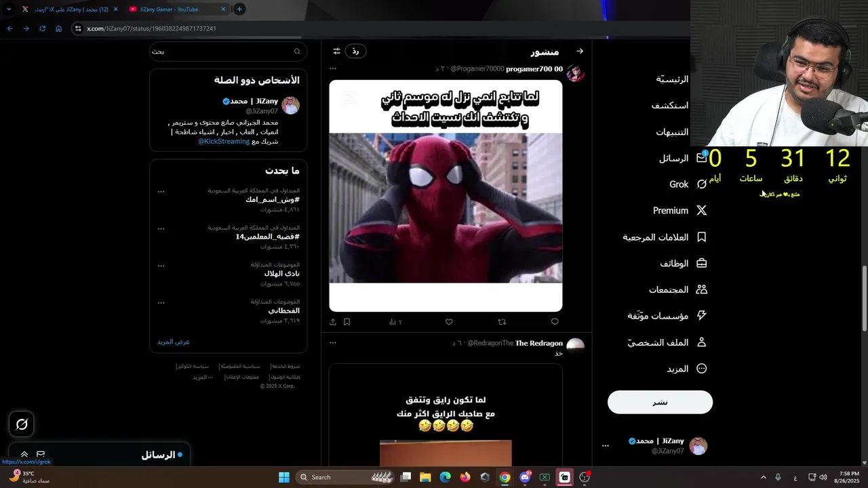Open trend نادي الهلال
868x488 pixels.
click(x=281, y=274)
